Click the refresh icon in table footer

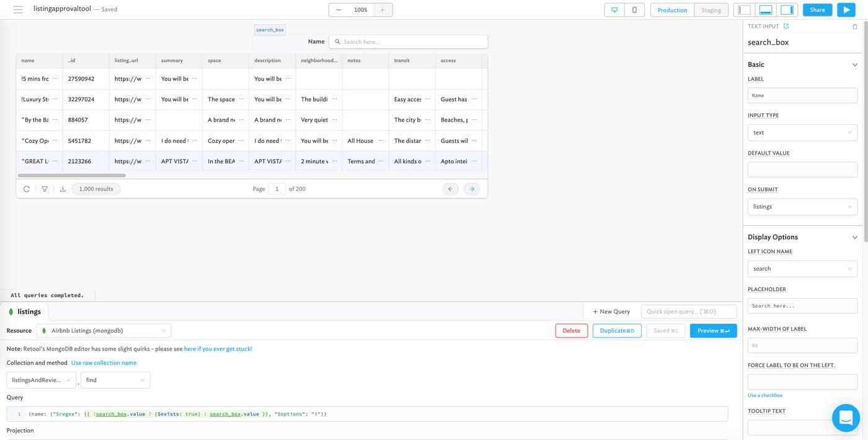point(27,189)
